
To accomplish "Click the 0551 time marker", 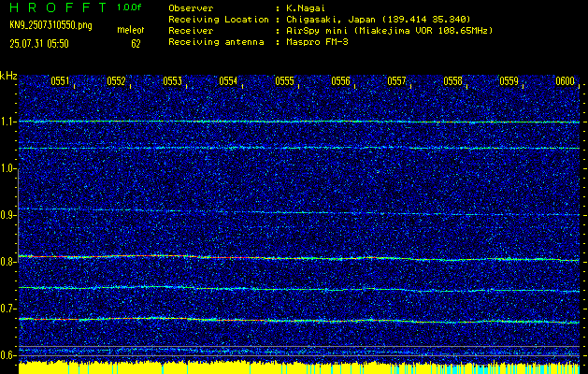I will (60, 81).
